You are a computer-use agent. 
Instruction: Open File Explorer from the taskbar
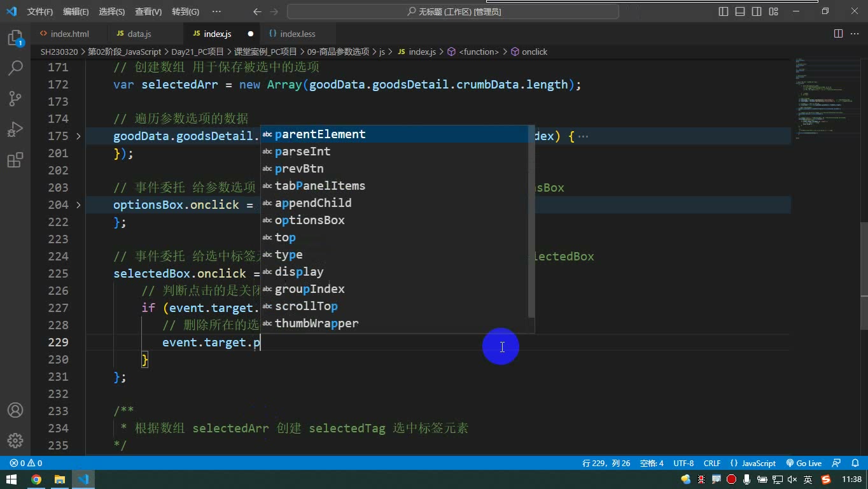pos(60,479)
